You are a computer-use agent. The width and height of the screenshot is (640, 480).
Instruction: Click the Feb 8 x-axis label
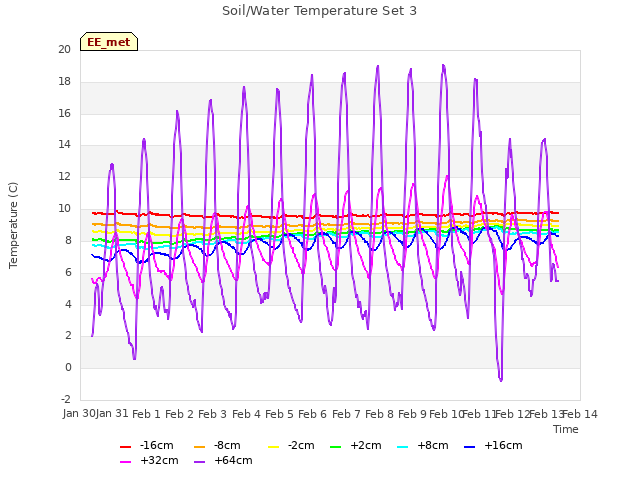(x=379, y=414)
